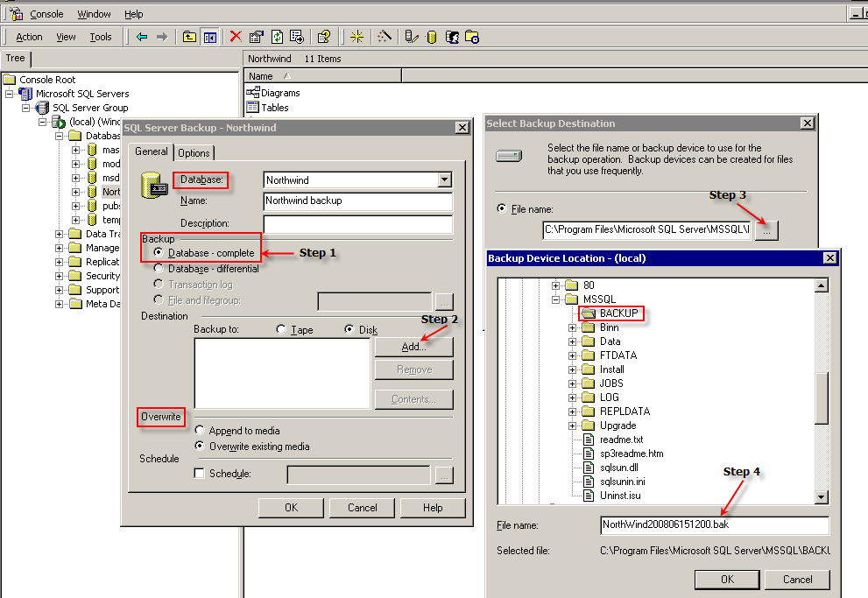The width and height of the screenshot is (868, 598).
Task: Select the File and filegroup radio button
Action: pyautogui.click(x=159, y=299)
